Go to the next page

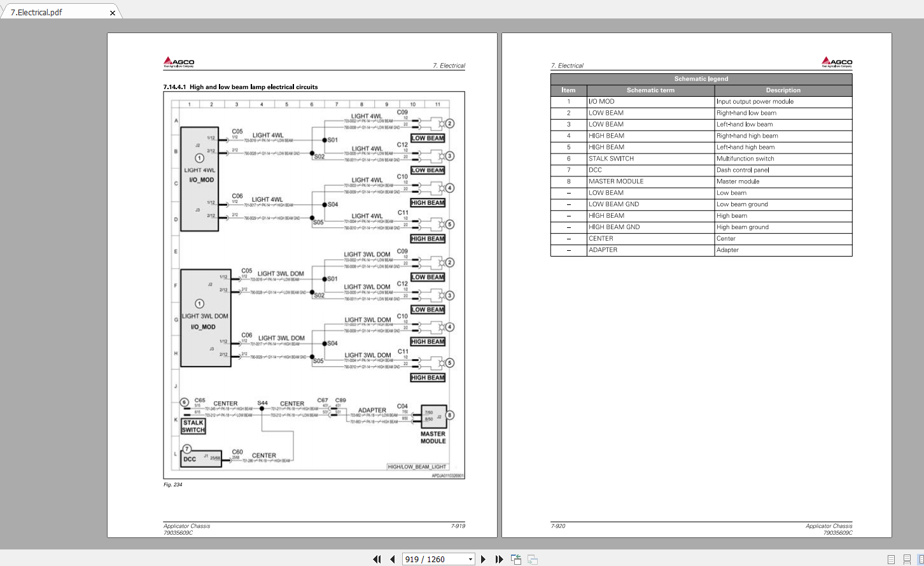coord(483,559)
